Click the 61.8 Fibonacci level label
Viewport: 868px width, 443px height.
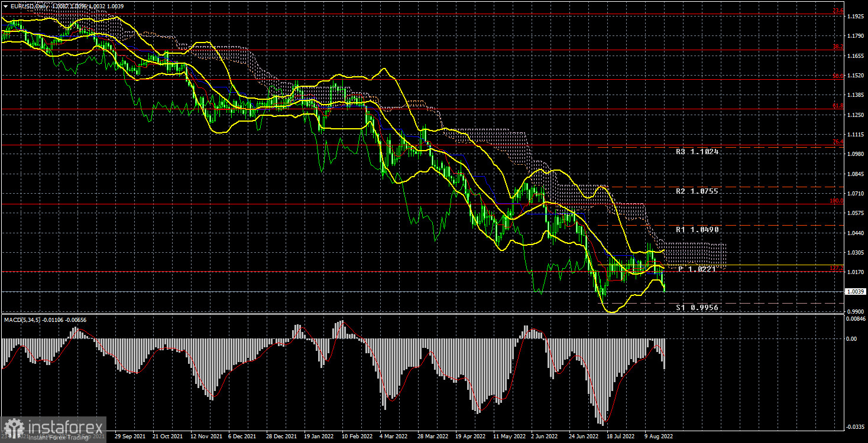(838, 106)
